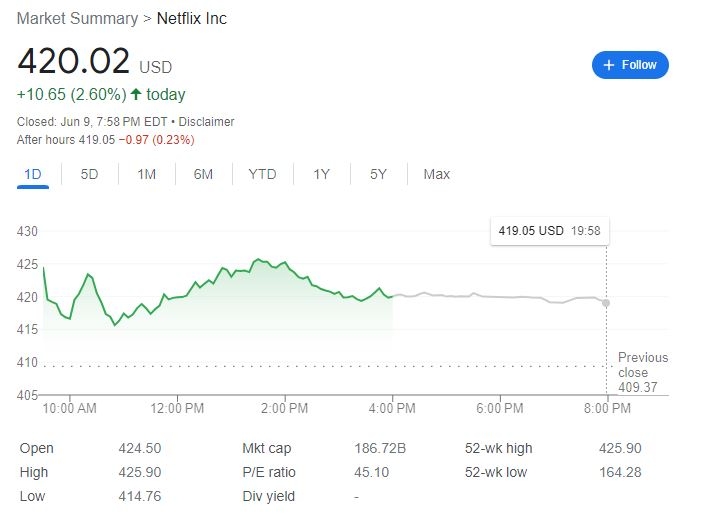This screenshot has width=720, height=515.
Task: Click the Previous close 409.37 label
Action: pyautogui.click(x=643, y=372)
